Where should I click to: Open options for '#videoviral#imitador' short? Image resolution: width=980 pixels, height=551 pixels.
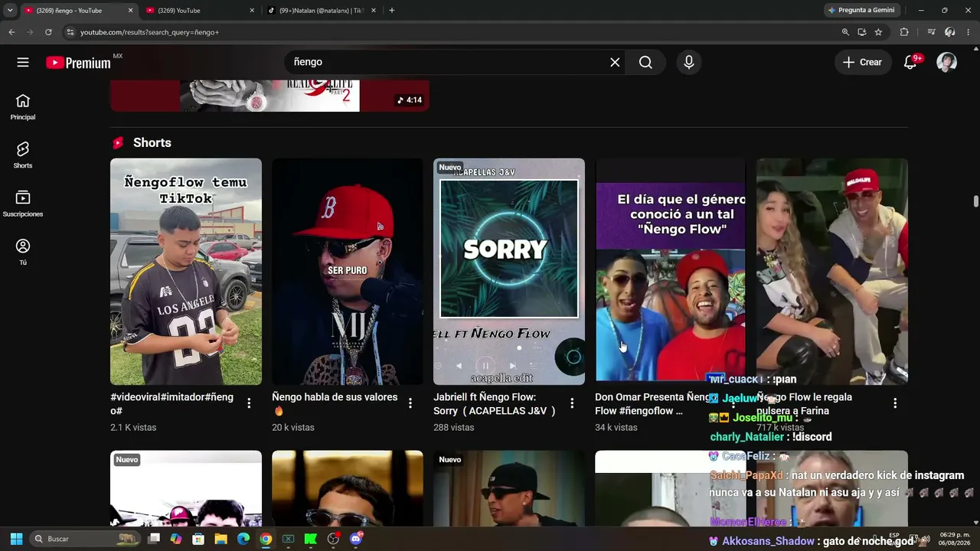[x=249, y=403]
